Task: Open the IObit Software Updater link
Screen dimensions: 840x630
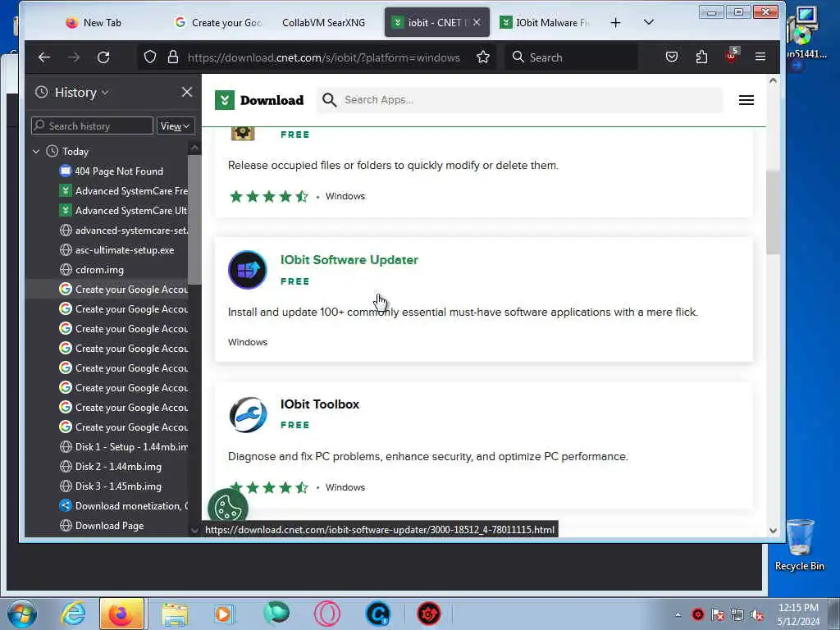Action: pyautogui.click(x=349, y=260)
